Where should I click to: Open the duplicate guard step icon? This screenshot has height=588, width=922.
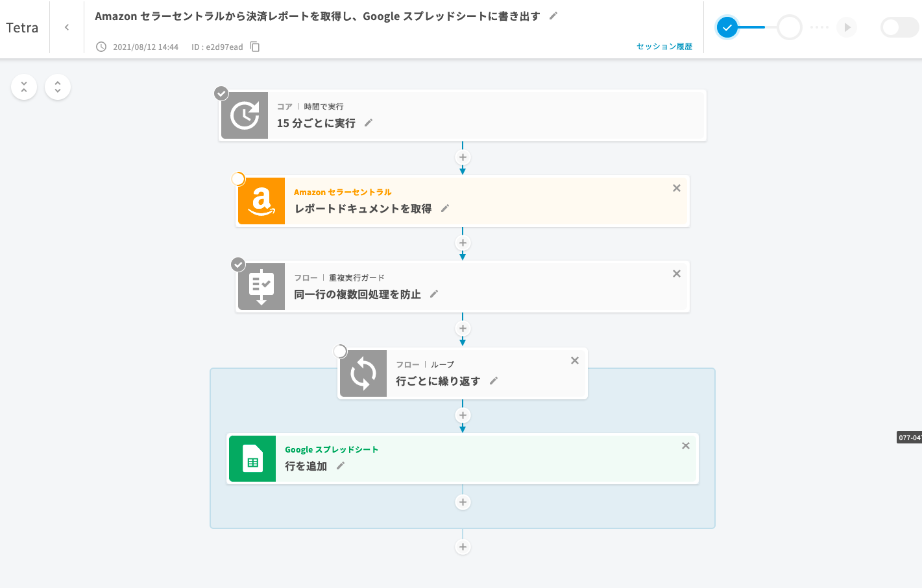[x=261, y=287]
